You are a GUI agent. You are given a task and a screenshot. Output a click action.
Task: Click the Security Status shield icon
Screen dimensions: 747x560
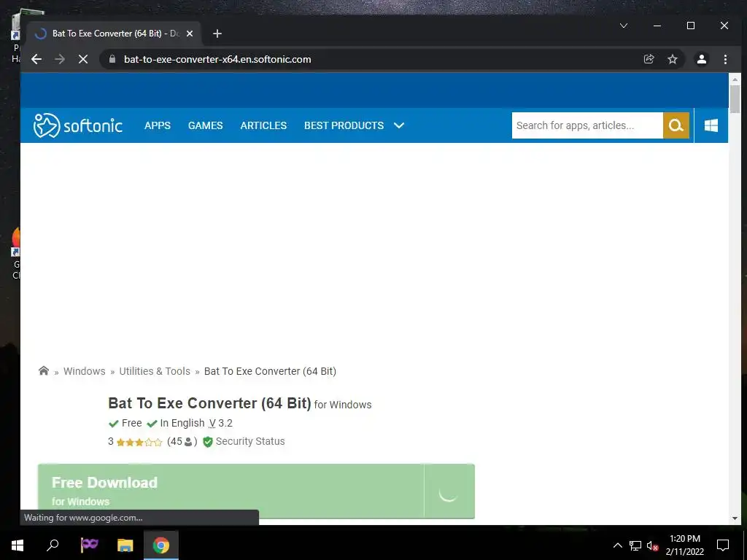tap(208, 442)
